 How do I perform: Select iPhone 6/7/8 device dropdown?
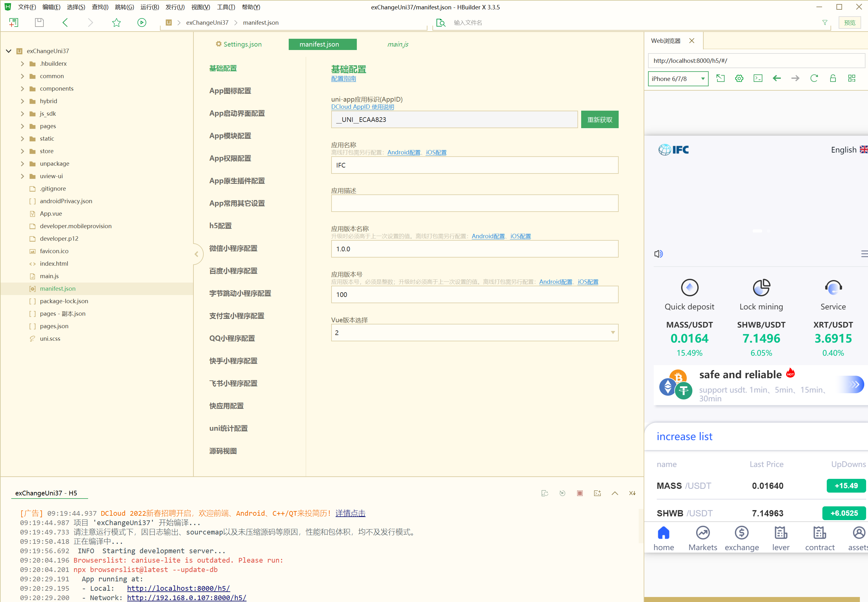[677, 78]
